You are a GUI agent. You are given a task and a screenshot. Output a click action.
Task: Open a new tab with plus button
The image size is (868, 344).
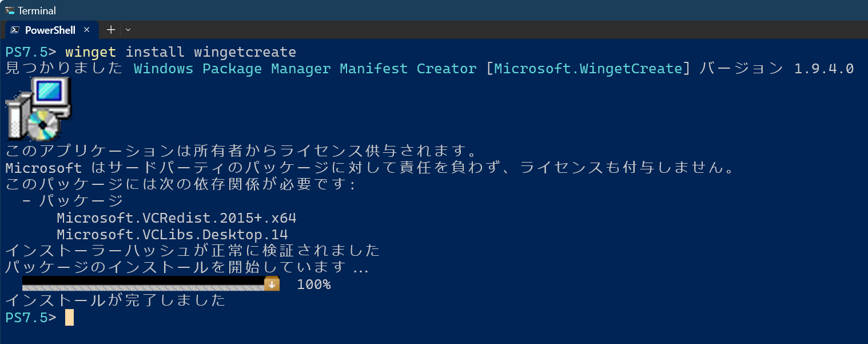pos(111,30)
